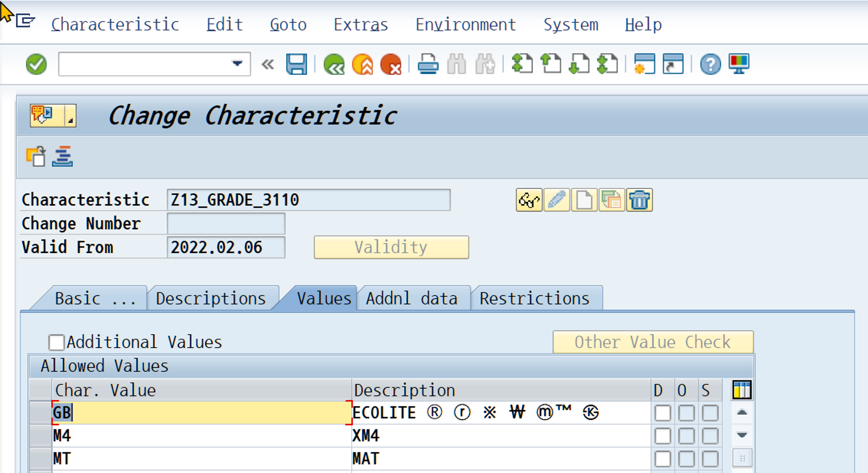This screenshot has height=473, width=868.
Task: Click the green Back icon
Action: tap(334, 65)
